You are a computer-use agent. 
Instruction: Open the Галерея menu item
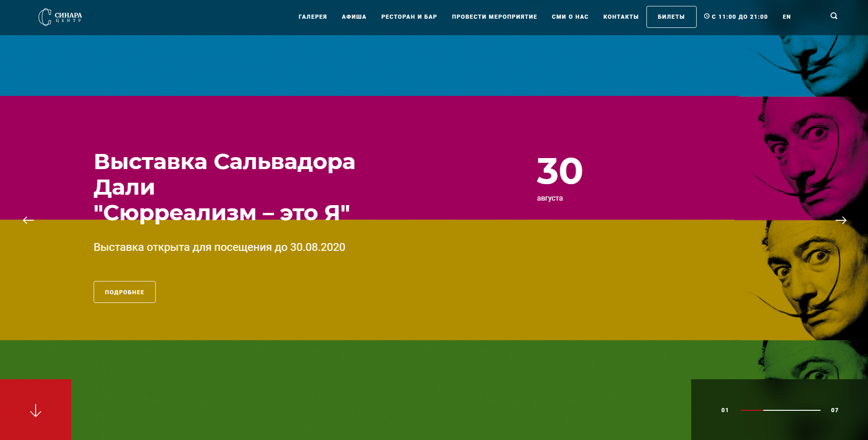[313, 17]
